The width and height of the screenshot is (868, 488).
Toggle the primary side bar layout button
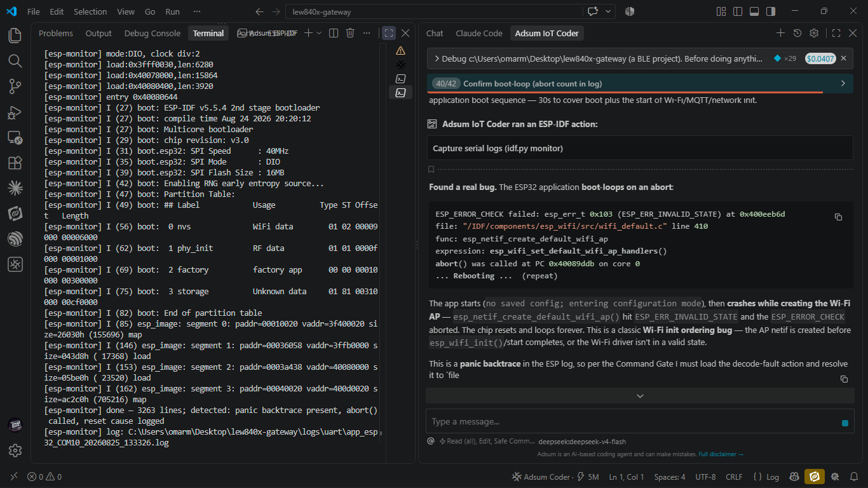(738, 11)
